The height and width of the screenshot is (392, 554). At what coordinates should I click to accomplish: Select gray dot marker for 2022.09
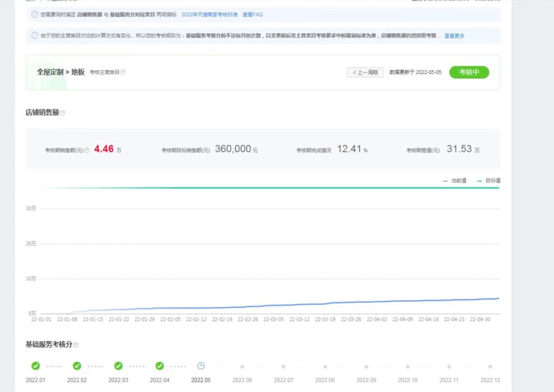click(366, 367)
